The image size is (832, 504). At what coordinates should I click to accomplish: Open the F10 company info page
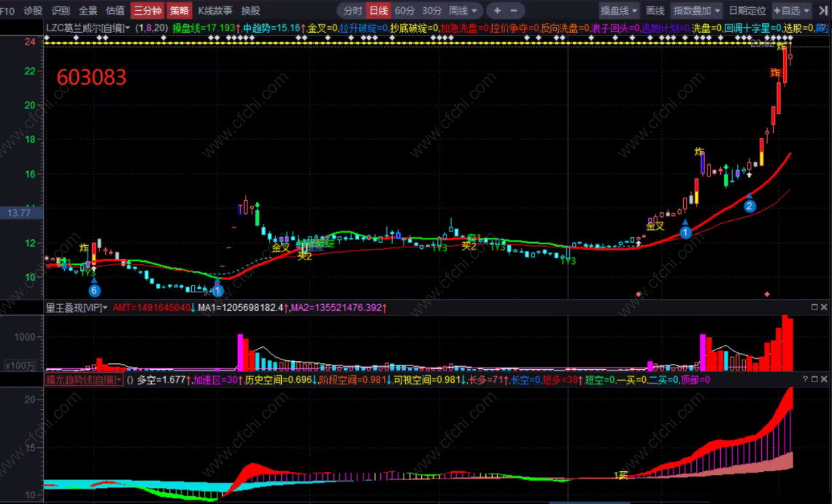[7, 11]
